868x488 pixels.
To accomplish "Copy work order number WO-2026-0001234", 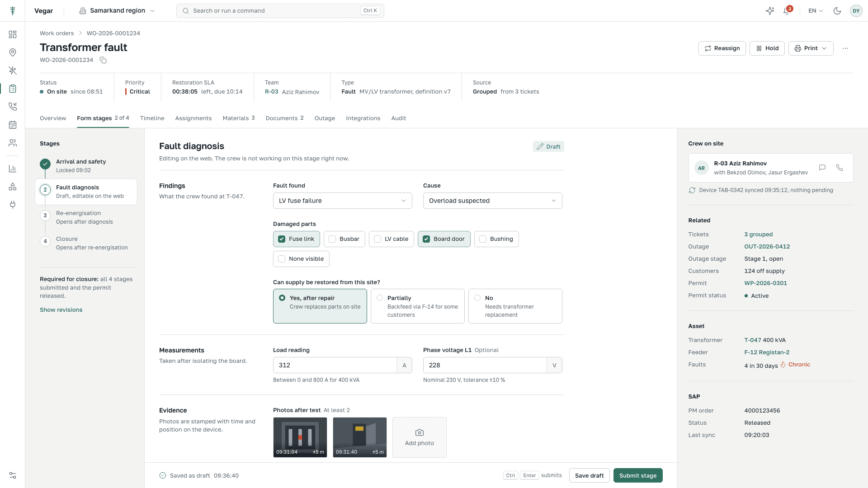I will point(103,60).
